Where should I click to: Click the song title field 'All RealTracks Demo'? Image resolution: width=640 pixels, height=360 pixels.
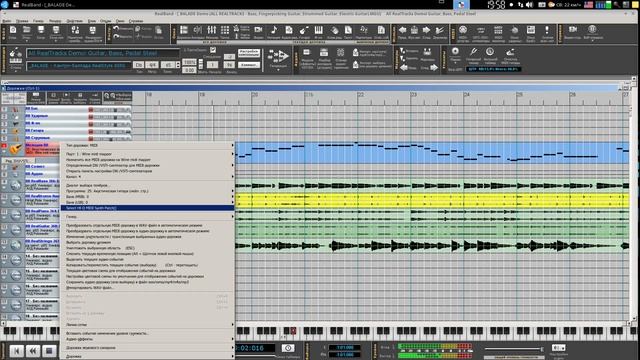(103, 53)
